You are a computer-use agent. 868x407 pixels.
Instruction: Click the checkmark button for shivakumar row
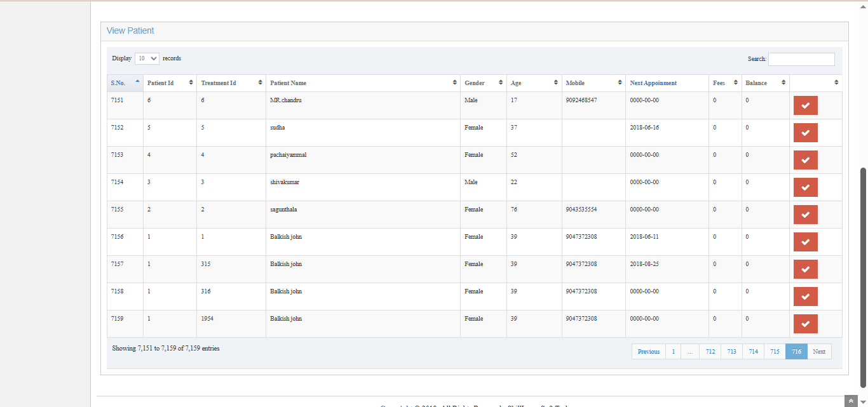tap(805, 187)
